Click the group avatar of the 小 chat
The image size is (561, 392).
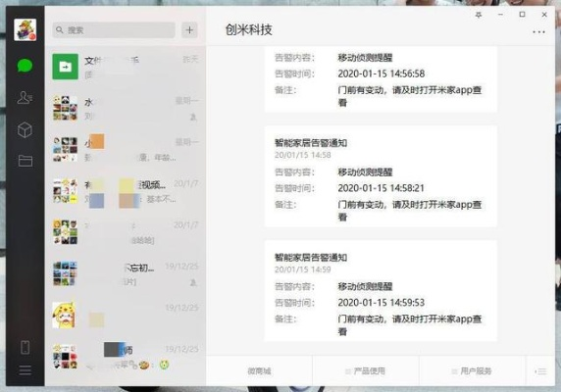pos(65,149)
